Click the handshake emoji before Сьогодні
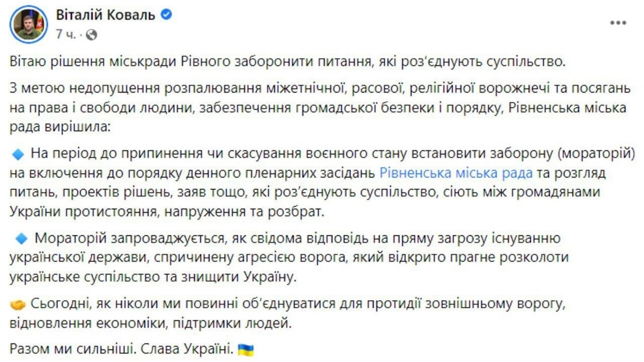 (17, 305)
